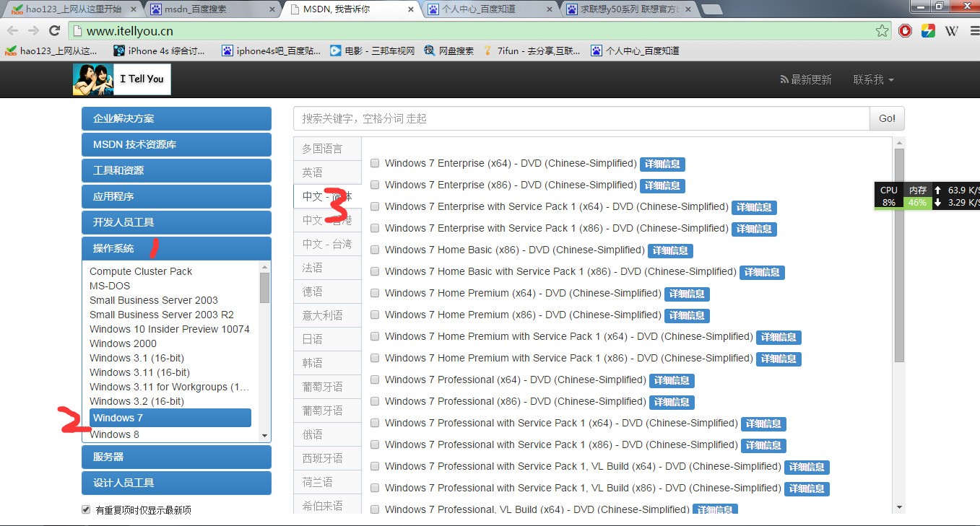Check Windows 7 Home Premium (x64) DVD checkbox
This screenshot has width=980, height=526.
click(x=375, y=293)
